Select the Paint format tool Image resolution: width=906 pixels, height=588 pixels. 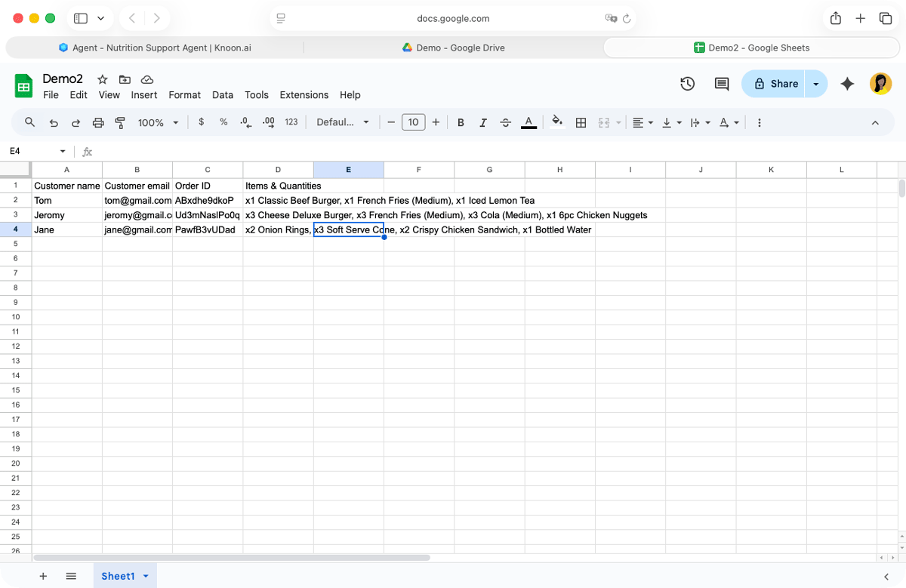pyautogui.click(x=119, y=122)
